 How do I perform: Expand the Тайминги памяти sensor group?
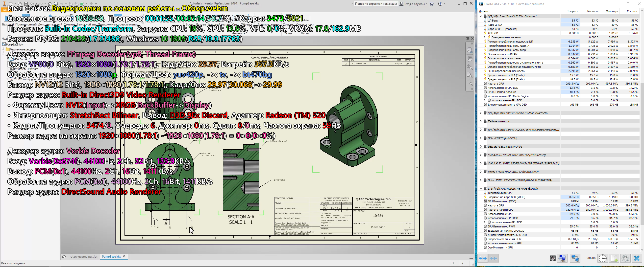pyautogui.click(x=480, y=121)
